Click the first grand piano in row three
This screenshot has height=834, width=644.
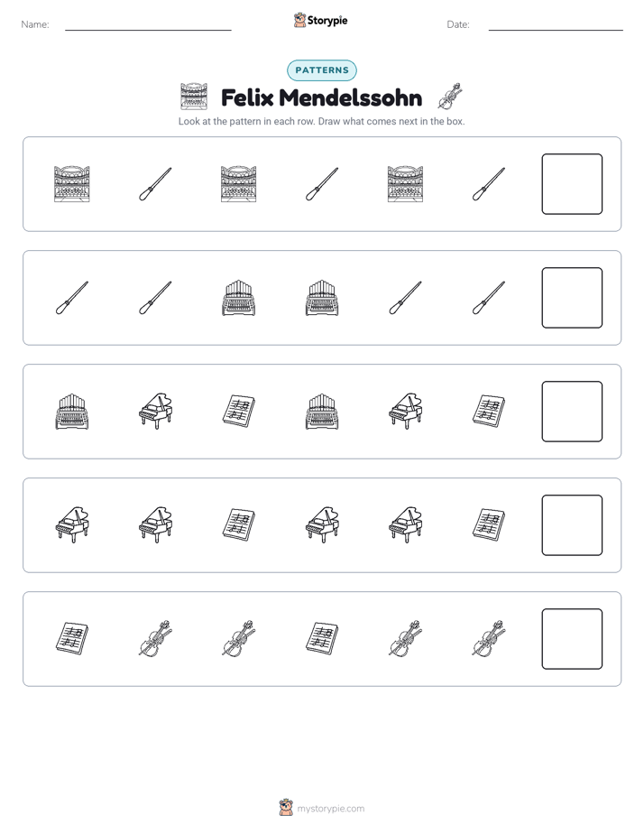[155, 412]
